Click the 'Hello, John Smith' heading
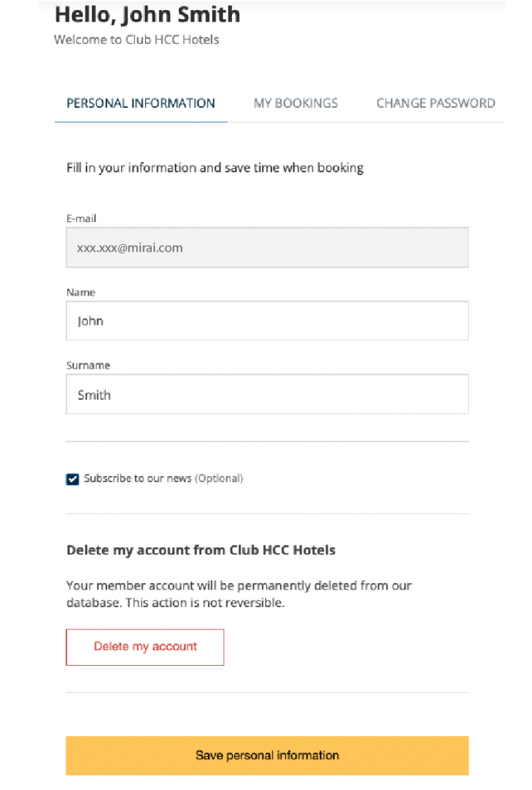Image resolution: width=532 pixels, height=790 pixels. (147, 15)
